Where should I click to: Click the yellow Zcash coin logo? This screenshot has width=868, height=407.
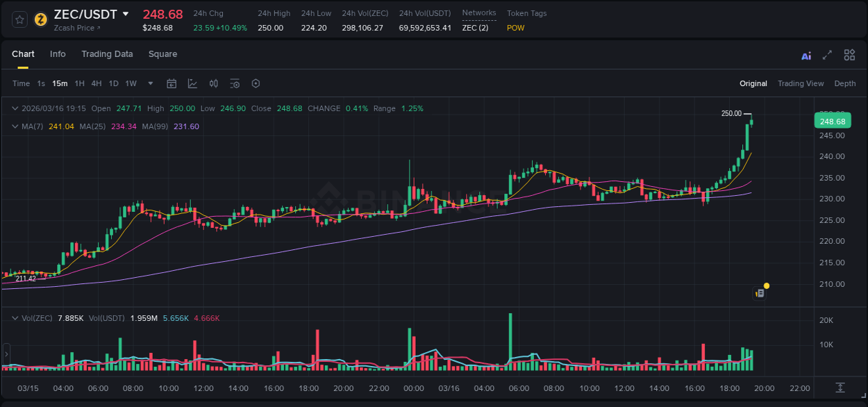(40, 19)
